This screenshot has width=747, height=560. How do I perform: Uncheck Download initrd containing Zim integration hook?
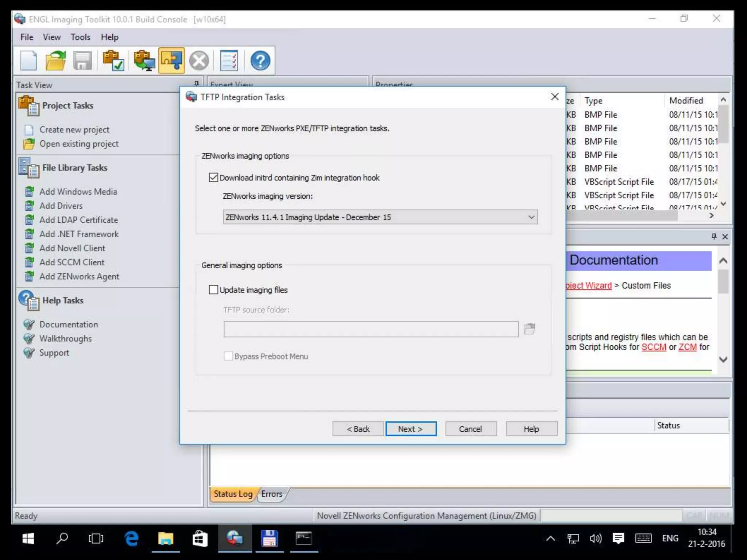(213, 178)
